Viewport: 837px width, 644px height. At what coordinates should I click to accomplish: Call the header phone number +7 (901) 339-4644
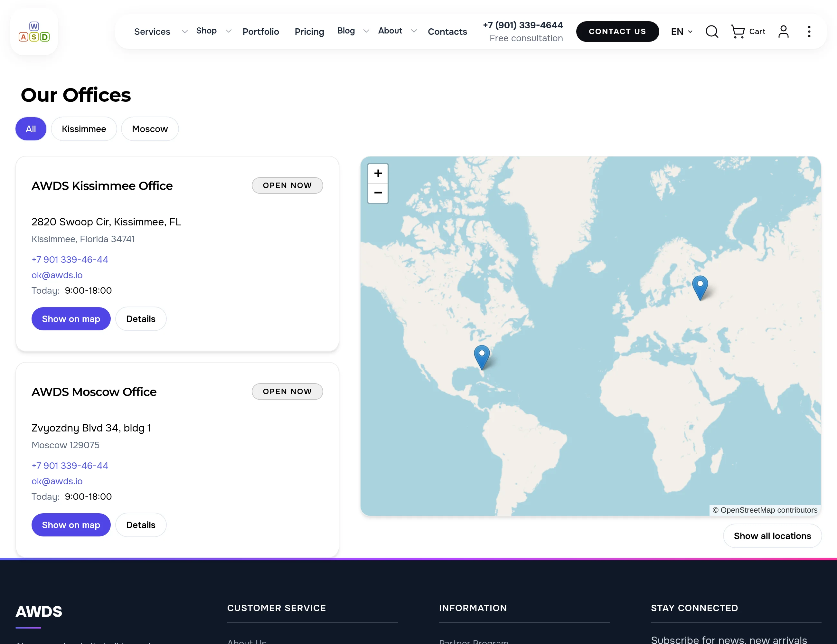(523, 25)
